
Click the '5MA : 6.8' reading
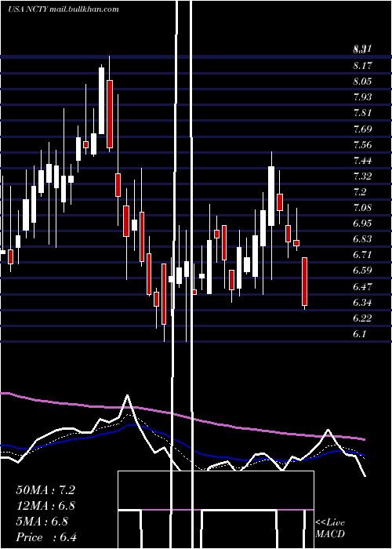(42, 522)
